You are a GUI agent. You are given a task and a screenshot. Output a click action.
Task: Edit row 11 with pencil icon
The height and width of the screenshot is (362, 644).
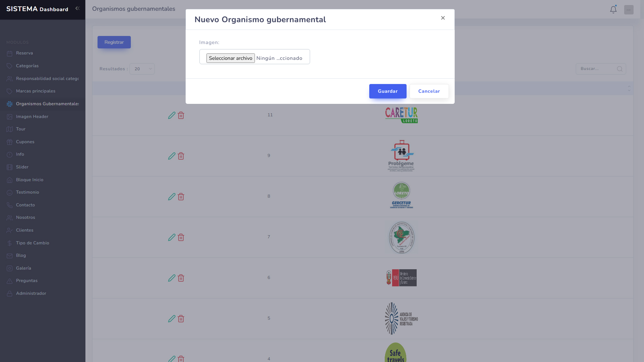(172, 115)
